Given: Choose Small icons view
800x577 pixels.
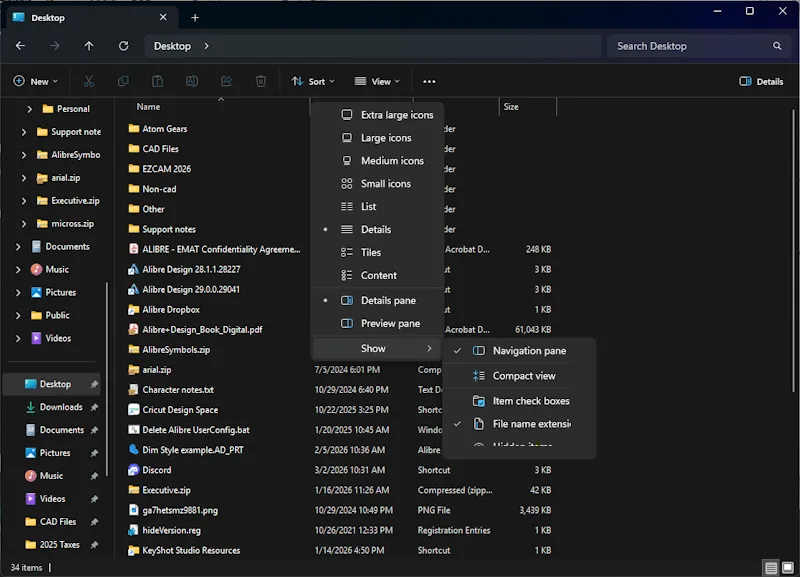Looking at the screenshot, I should [378, 184].
